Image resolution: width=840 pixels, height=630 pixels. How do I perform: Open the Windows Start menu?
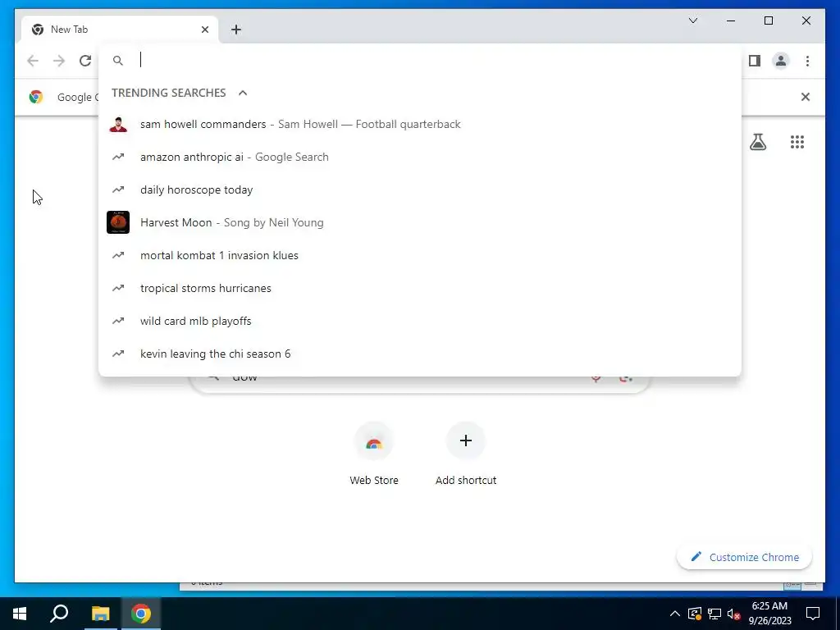(x=20, y=614)
